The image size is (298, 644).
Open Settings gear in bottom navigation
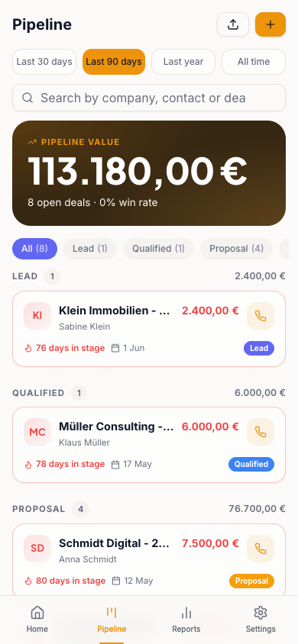click(261, 620)
